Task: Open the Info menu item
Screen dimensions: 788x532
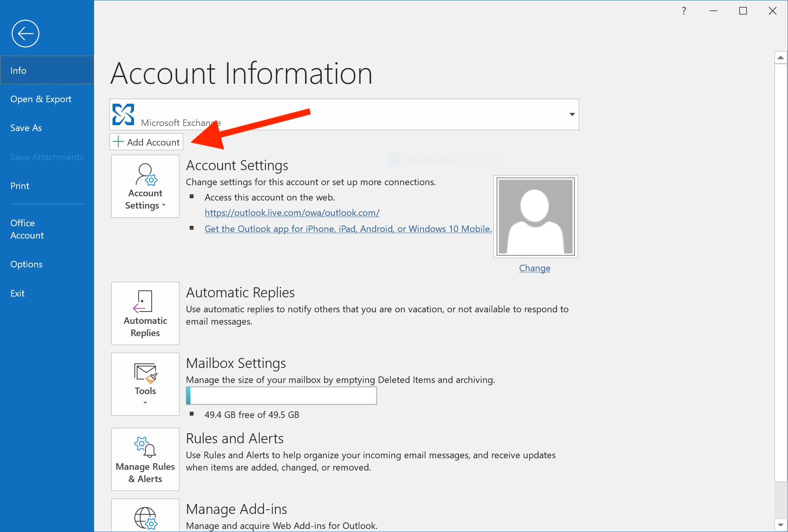Action: (47, 70)
